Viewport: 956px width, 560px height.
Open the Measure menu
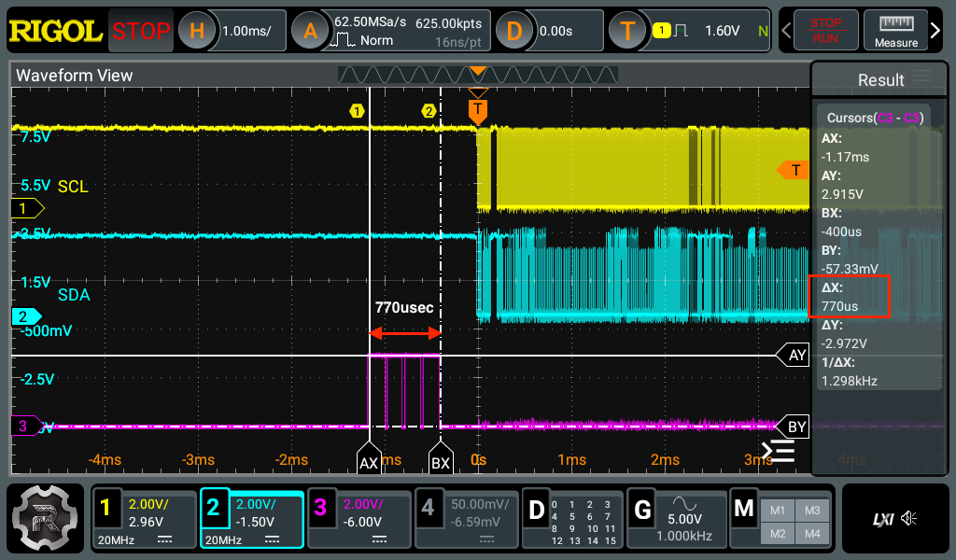click(x=895, y=30)
